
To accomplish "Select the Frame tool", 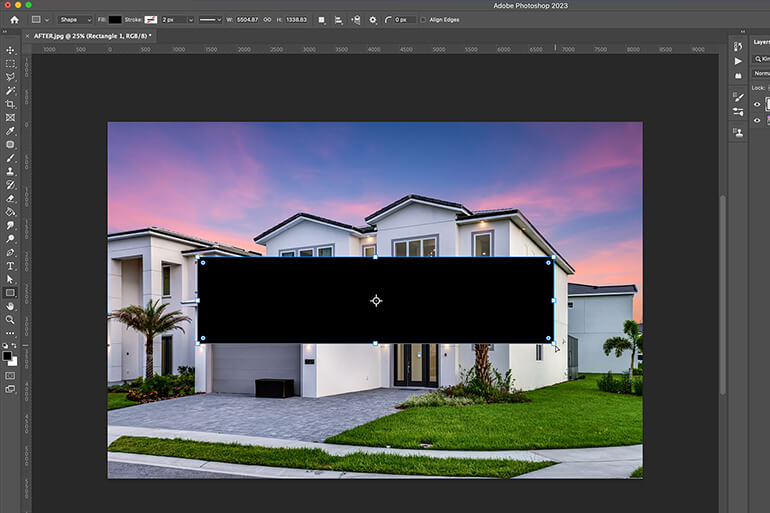I will [10, 117].
